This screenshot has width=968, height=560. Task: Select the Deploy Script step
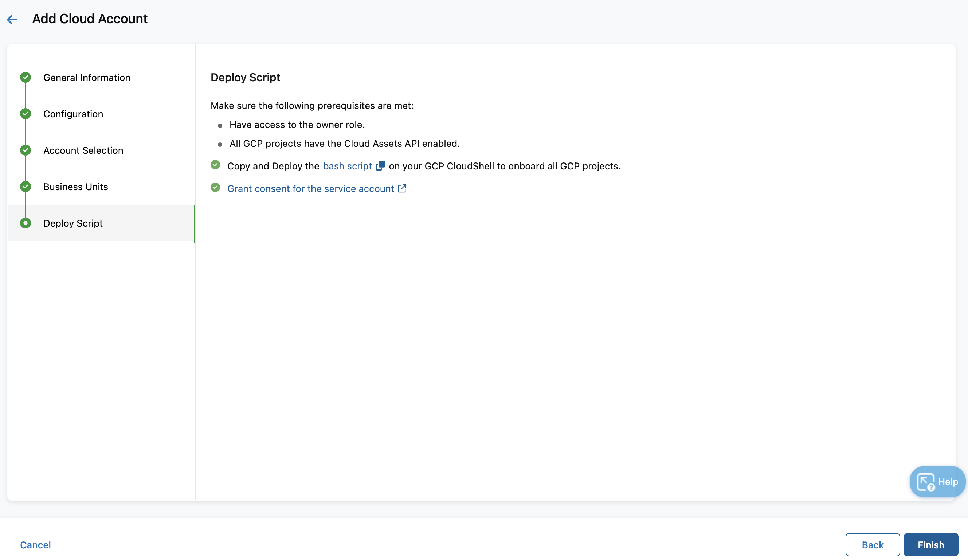pos(73,223)
